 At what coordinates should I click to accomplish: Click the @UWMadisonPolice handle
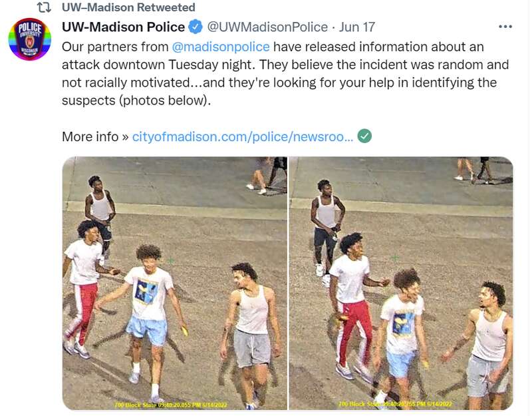267,27
